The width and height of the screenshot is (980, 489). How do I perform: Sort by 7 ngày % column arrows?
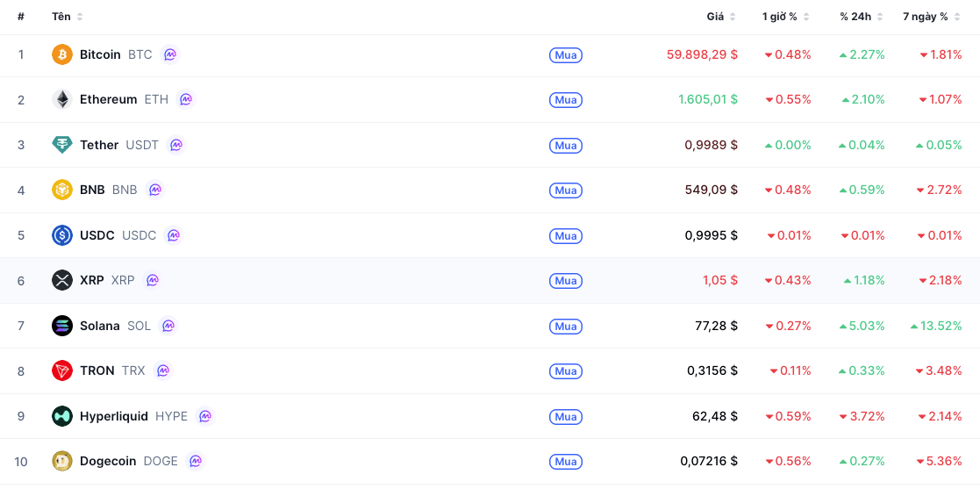[956, 17]
